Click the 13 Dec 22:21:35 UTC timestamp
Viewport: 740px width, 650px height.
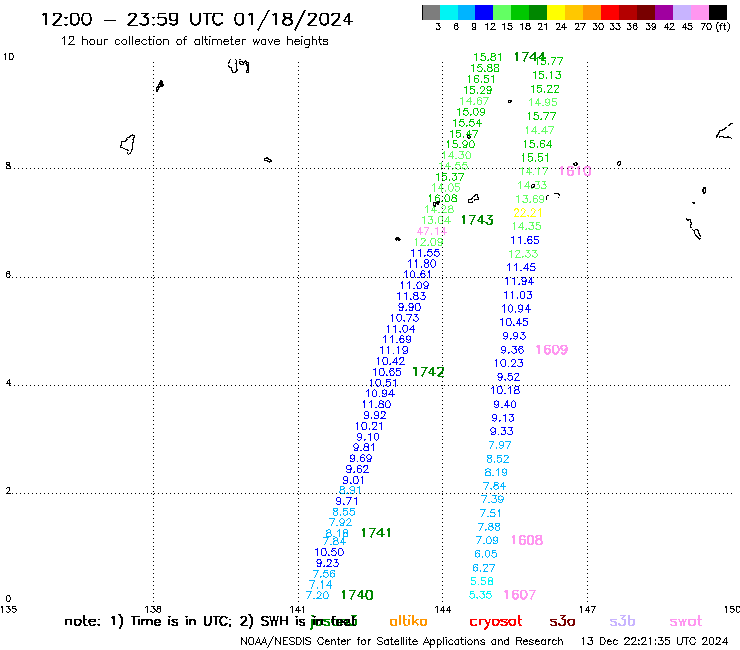pos(655,642)
